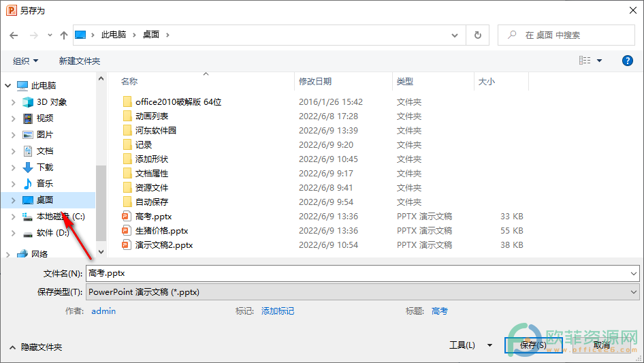Click the 添加标记 link
The height and width of the screenshot is (363, 644).
click(x=278, y=311)
